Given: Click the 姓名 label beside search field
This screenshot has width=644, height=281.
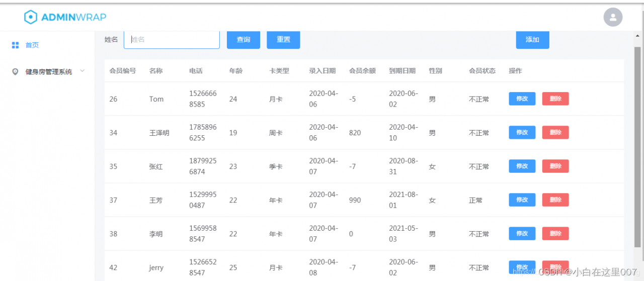Looking at the screenshot, I should pos(111,39).
